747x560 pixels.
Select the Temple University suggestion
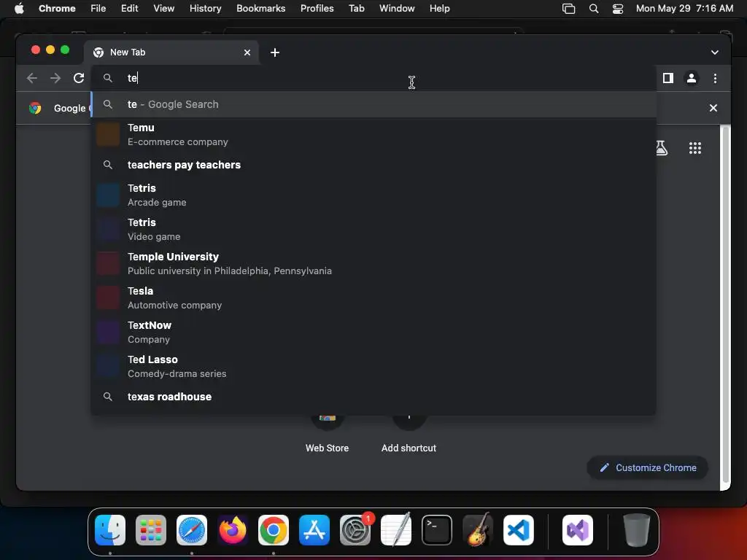[374, 263]
